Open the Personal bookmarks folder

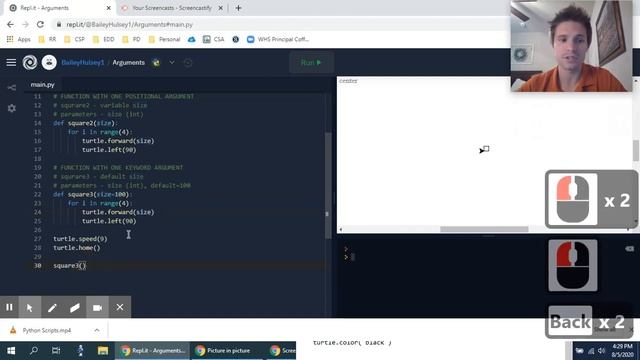[x=164, y=39]
